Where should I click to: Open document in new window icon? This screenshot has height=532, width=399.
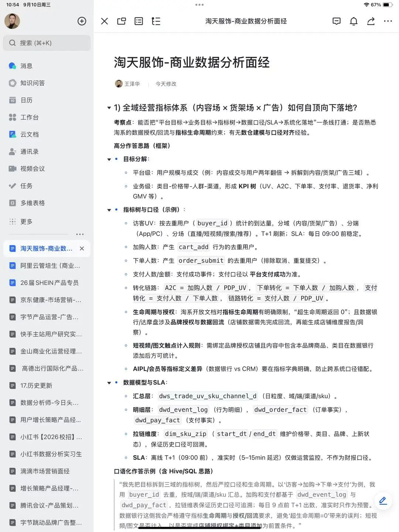click(x=122, y=21)
